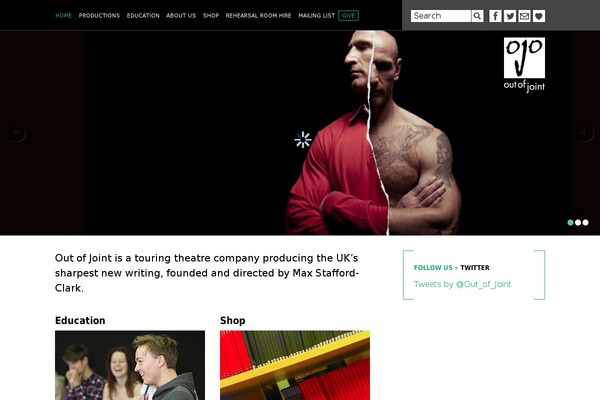Click the email envelope icon
Viewport: 600px width, 400px height.
tap(524, 16)
